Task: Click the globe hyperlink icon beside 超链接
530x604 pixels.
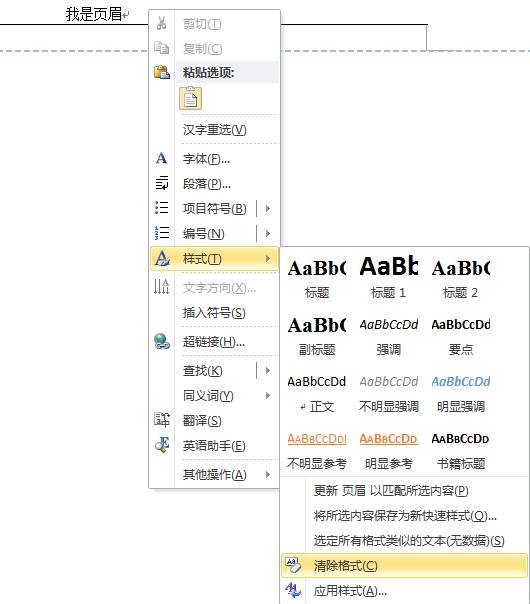Action: click(x=162, y=341)
